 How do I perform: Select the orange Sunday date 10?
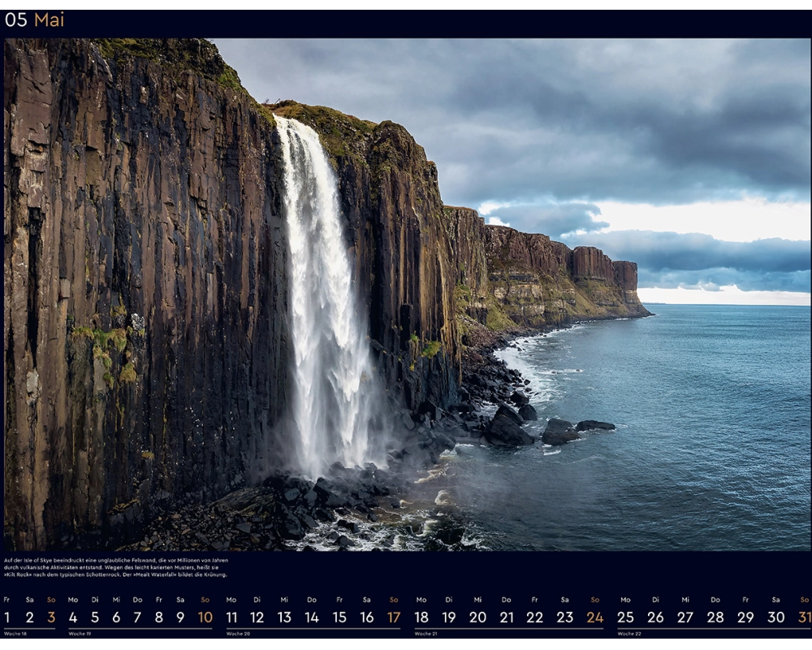[205, 617]
